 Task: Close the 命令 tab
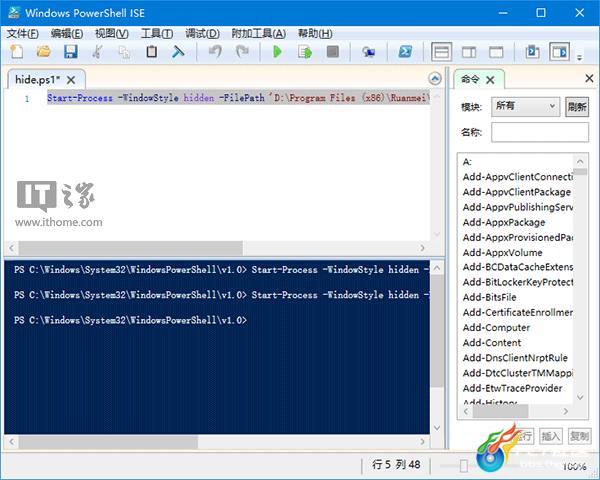tap(490, 80)
